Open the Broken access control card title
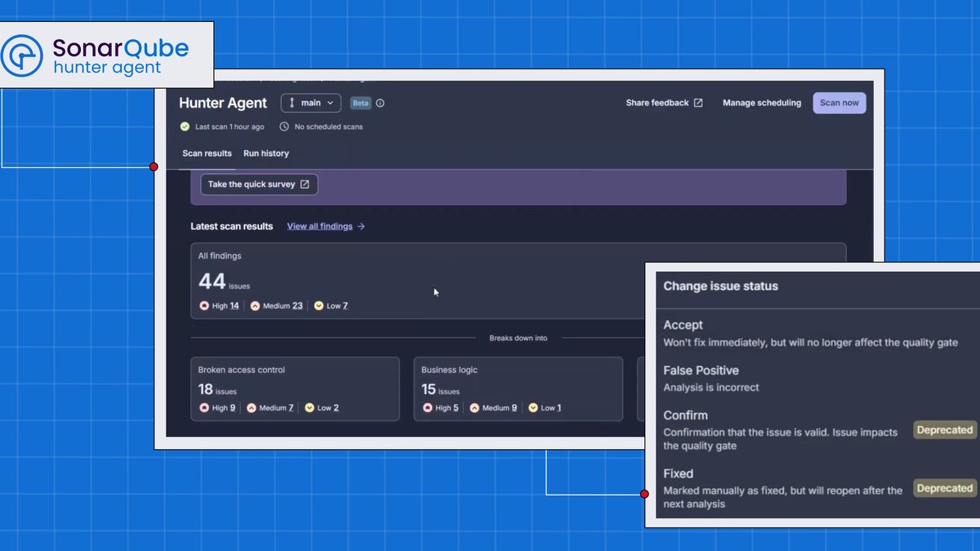This screenshot has width=980, height=551. (x=242, y=370)
